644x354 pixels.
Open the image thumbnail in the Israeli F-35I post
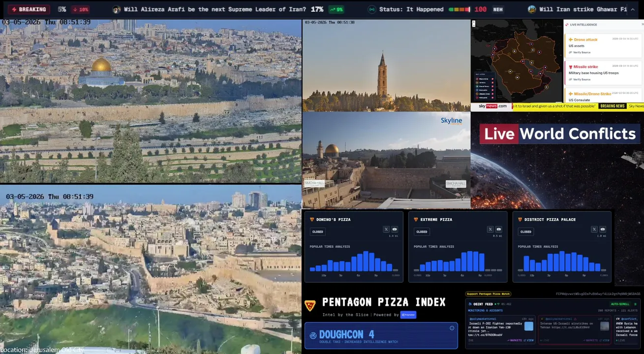click(x=529, y=326)
